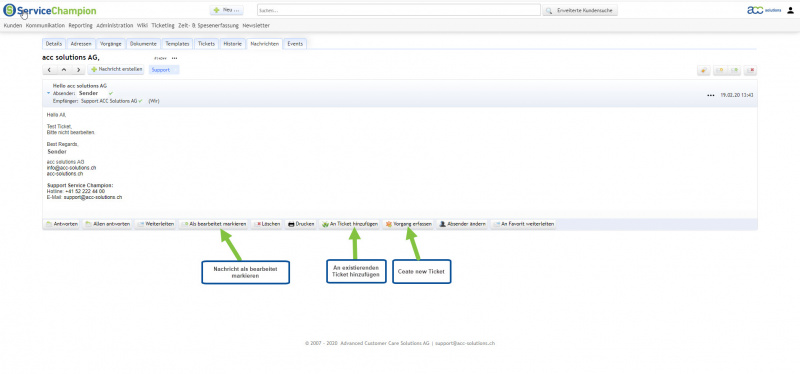Jump up with the caret arrow
800x374 pixels.
(x=64, y=70)
